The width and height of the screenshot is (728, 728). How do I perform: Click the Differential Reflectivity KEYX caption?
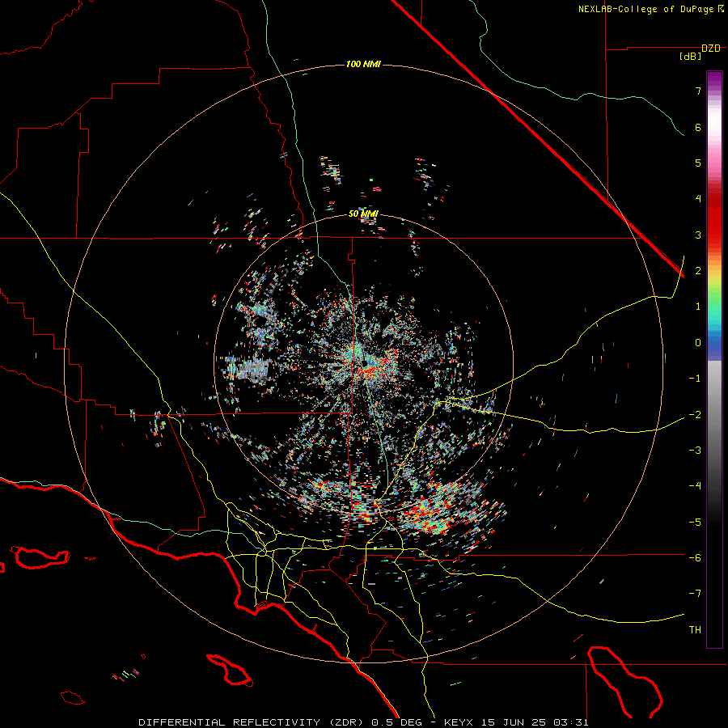tap(363, 722)
